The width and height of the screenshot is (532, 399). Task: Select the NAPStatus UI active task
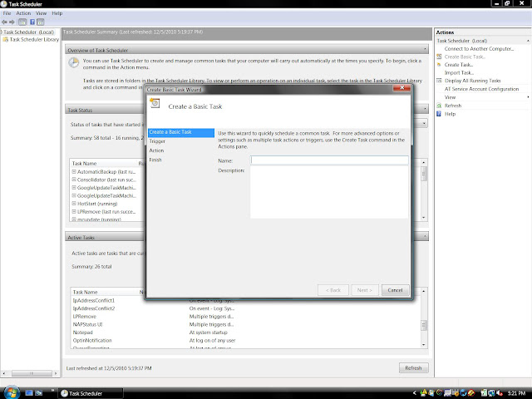tap(88, 324)
